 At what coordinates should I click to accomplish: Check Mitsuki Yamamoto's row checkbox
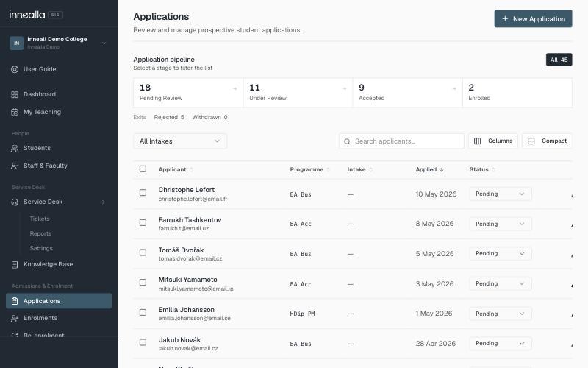(x=143, y=283)
